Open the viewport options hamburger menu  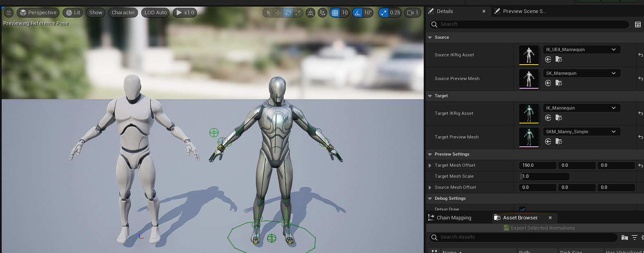9,13
